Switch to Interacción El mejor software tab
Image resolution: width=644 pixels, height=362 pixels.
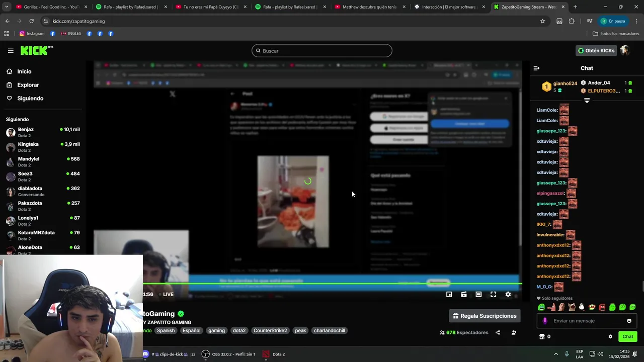tap(449, 7)
